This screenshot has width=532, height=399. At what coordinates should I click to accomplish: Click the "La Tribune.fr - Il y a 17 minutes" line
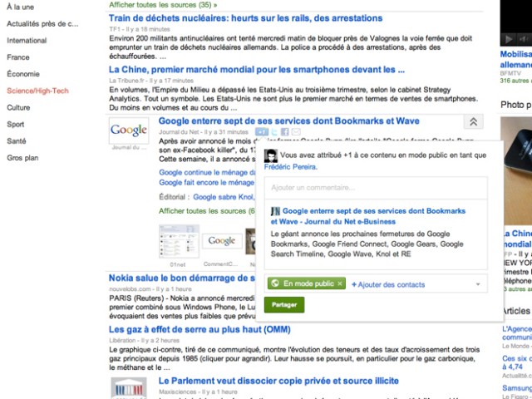(151, 81)
